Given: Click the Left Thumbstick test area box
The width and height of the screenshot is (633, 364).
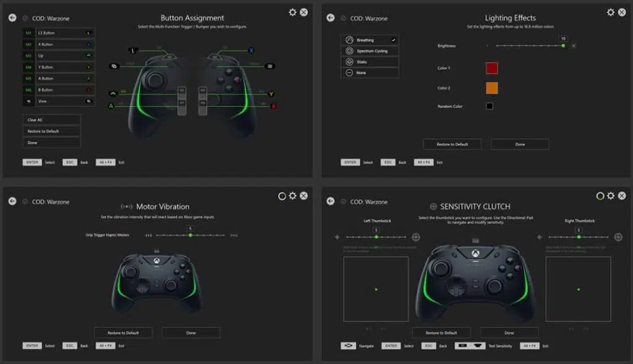Looking at the screenshot, I should click(x=376, y=289).
